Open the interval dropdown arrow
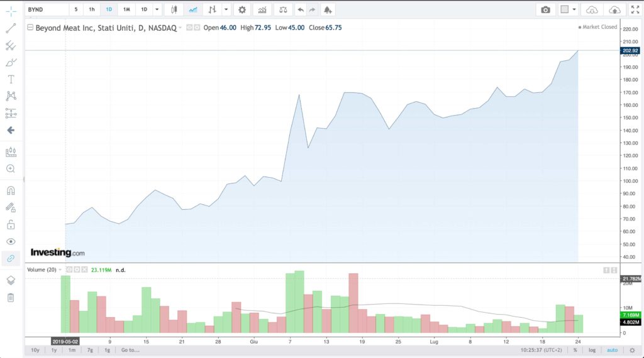Screen dimensions: 644x358 (x=157, y=9)
